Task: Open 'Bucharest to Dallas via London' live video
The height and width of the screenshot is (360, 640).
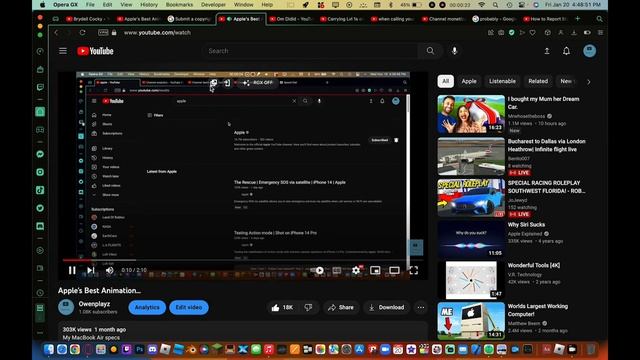Action: tap(471, 157)
